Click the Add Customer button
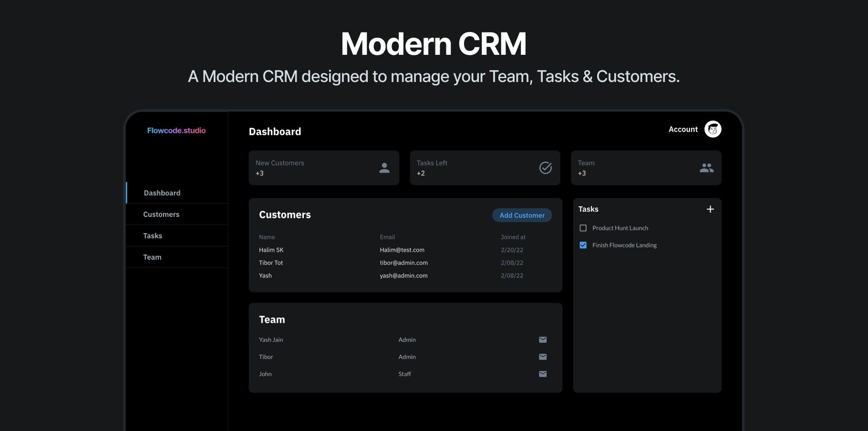The width and height of the screenshot is (868, 431). pyautogui.click(x=522, y=215)
